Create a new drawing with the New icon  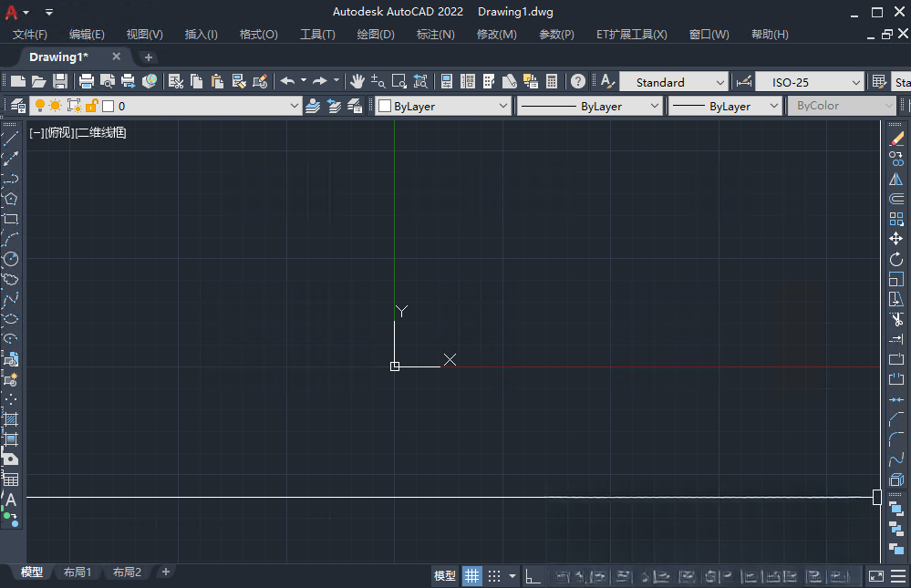click(18, 81)
